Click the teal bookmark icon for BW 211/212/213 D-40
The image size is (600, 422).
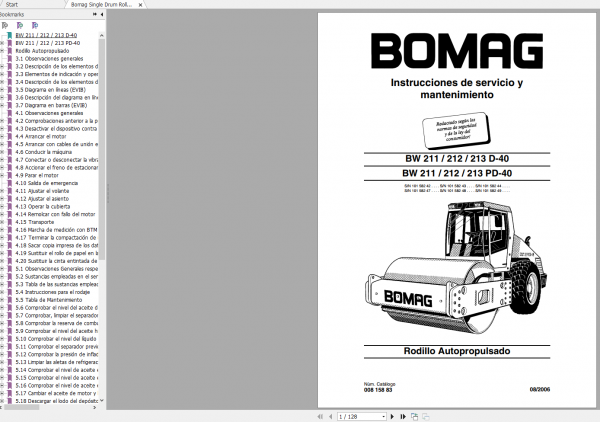coord(10,35)
